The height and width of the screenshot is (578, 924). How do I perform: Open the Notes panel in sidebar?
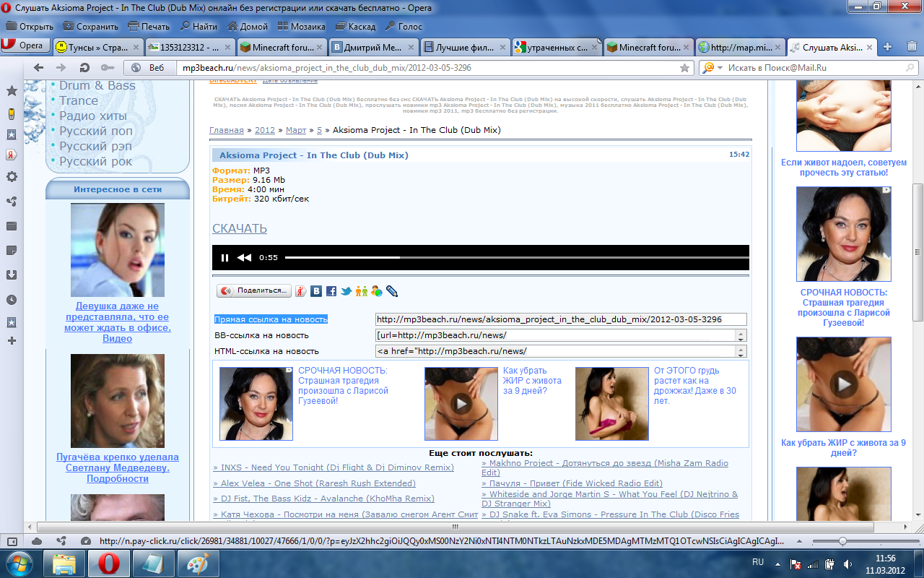pyautogui.click(x=12, y=251)
